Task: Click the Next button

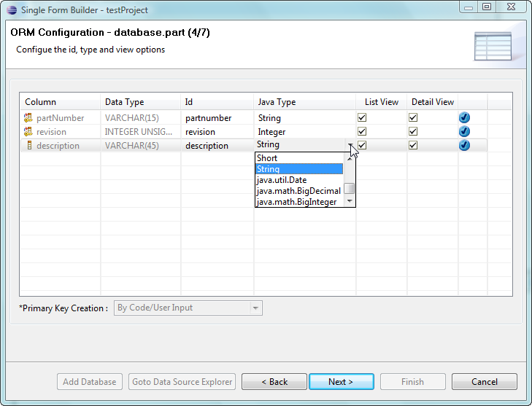Action: point(341,382)
